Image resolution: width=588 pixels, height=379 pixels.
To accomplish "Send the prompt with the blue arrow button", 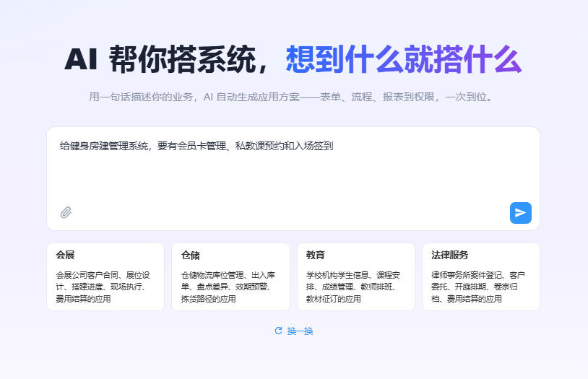I will [521, 213].
